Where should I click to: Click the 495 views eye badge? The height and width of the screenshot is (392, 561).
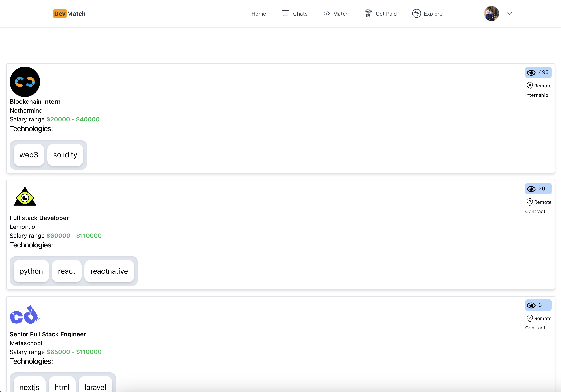pyautogui.click(x=538, y=73)
